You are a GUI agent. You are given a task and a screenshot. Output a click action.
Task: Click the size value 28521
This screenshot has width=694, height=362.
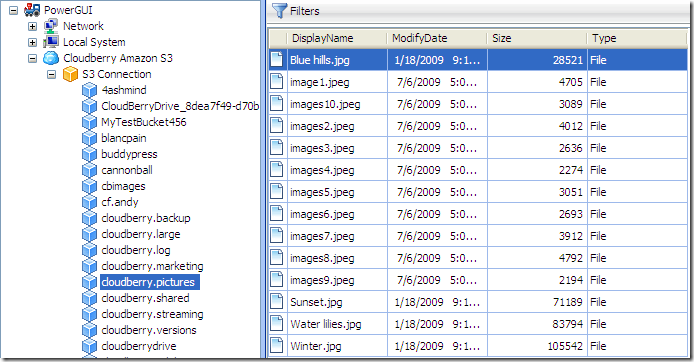[x=568, y=60]
